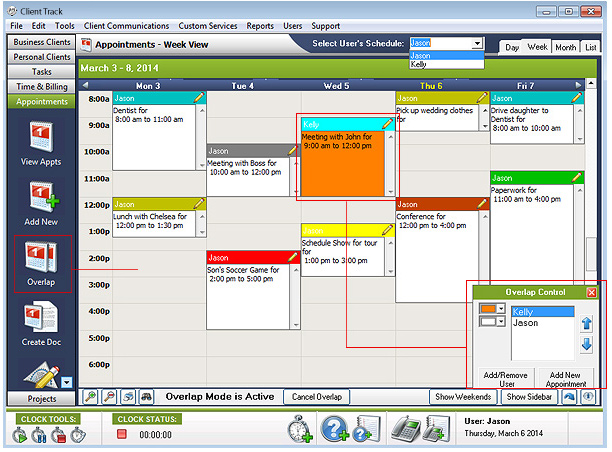Click the Show Sidebar button

[x=529, y=397]
